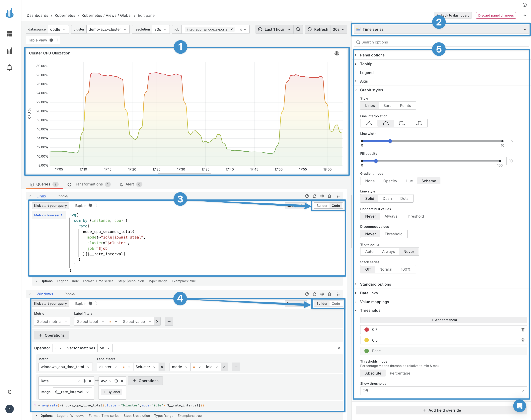The image size is (531, 420).
Task: Select the smooth line interpolation icon
Action: [386, 123]
